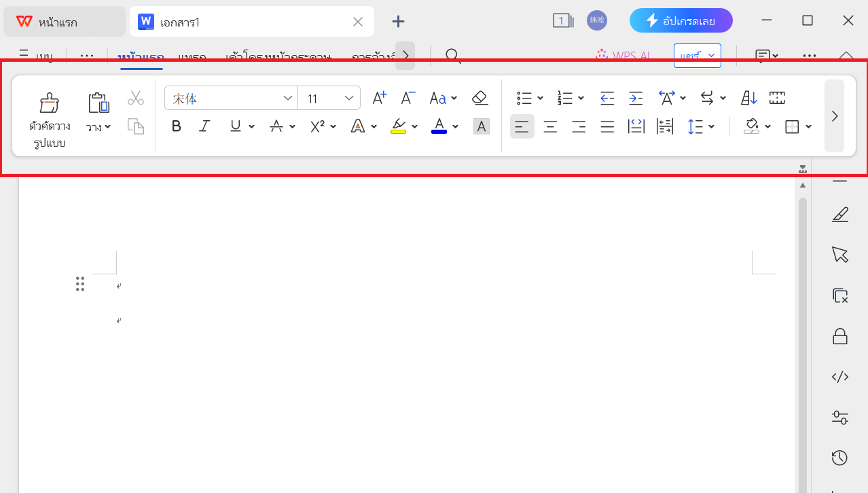
Task: Open the history clock icon in sidebar
Action: (839, 458)
